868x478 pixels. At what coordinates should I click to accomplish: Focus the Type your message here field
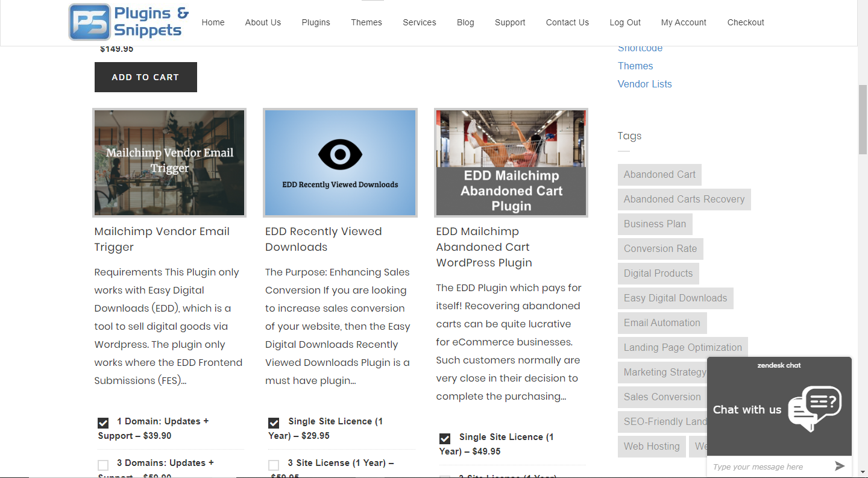click(769, 467)
